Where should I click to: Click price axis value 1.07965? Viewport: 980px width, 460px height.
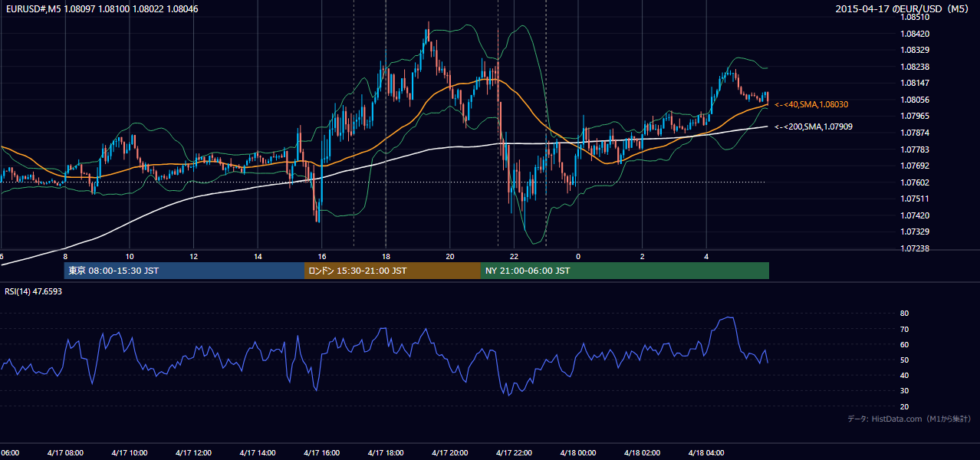pyautogui.click(x=915, y=116)
